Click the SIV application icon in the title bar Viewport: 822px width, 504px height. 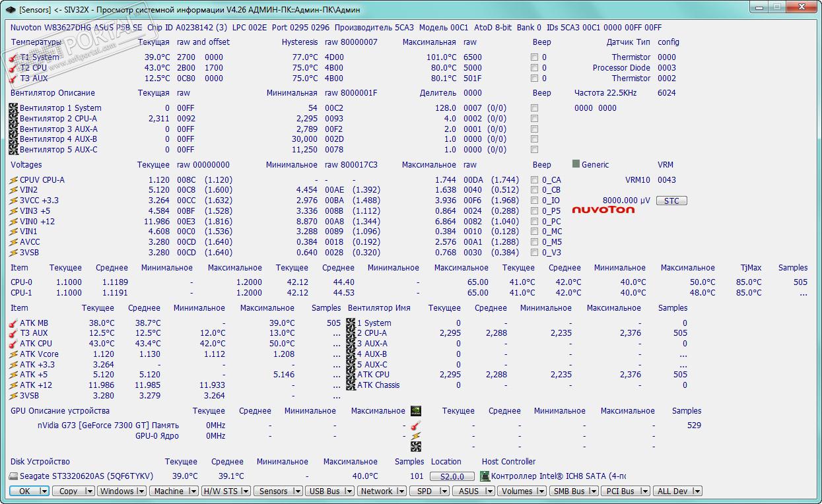coord(11,10)
